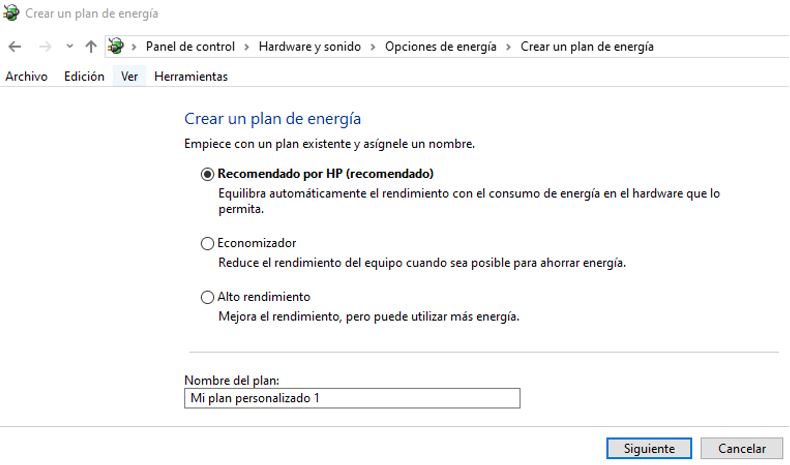Open the Ver menu
Screen dimensions: 790x465
(x=129, y=76)
